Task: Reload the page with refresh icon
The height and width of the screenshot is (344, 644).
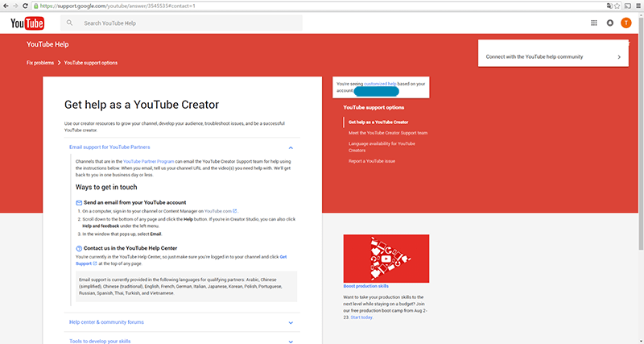Action: tap(25, 6)
